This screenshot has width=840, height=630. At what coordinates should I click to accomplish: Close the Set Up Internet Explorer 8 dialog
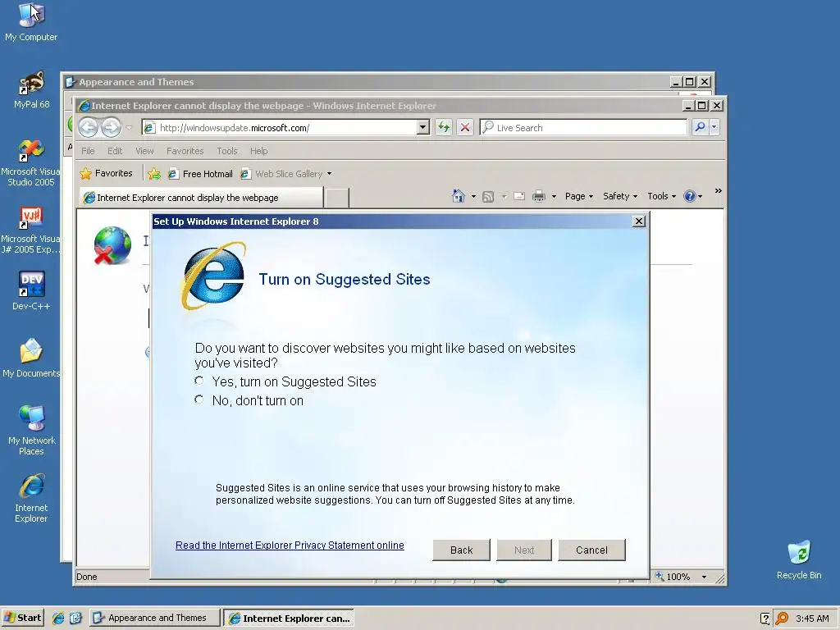638,221
